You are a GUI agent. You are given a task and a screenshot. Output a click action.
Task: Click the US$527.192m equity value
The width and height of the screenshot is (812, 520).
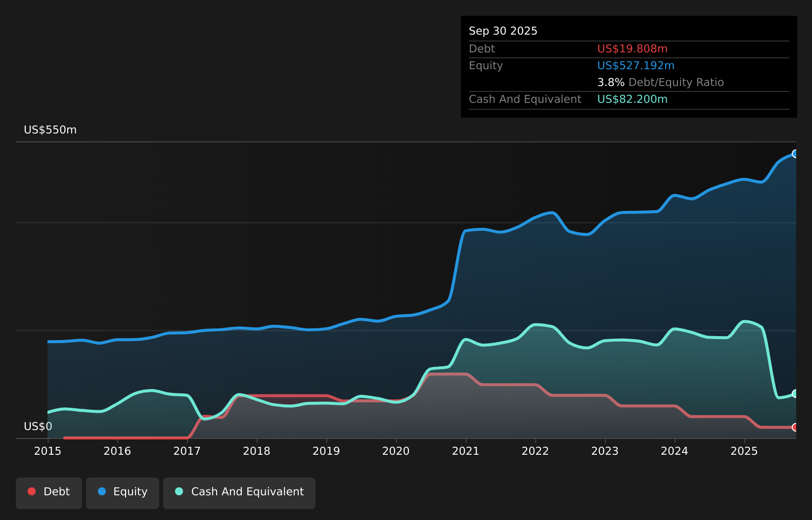coord(636,66)
